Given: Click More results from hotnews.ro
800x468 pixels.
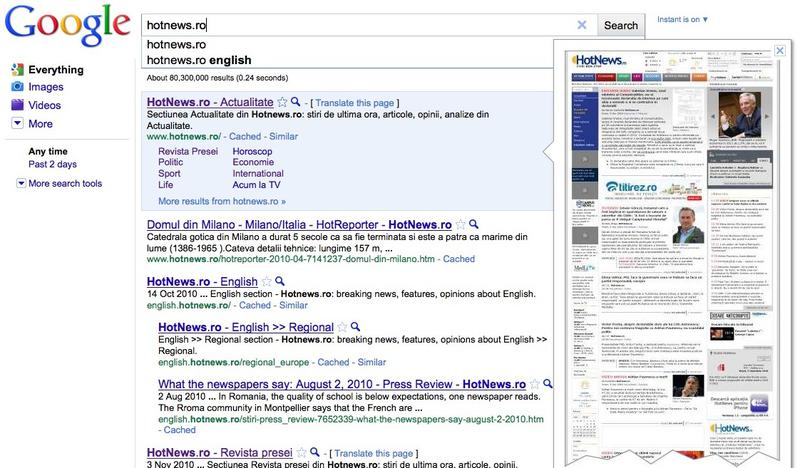Looking at the screenshot, I should 222,201.
